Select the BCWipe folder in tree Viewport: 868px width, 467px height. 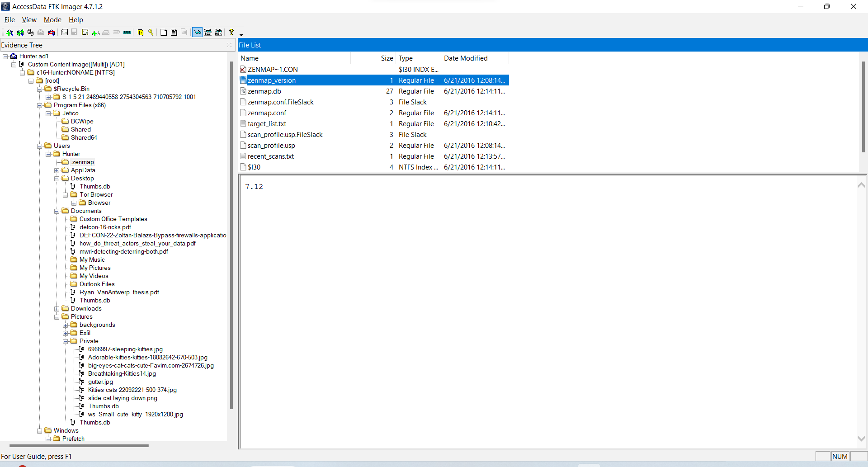[82, 122]
